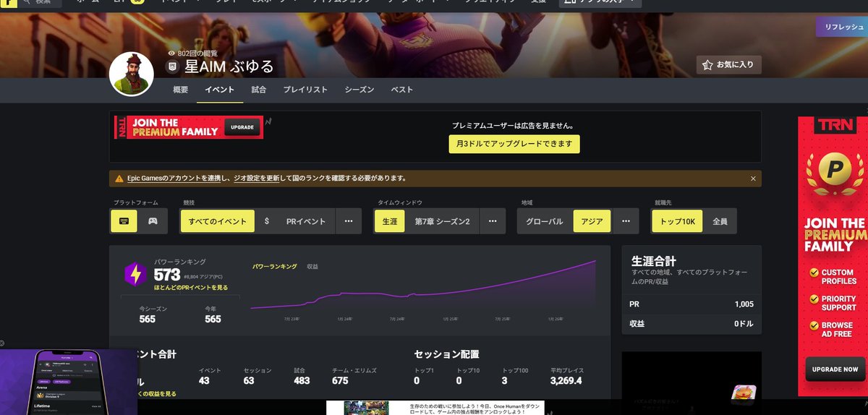
Task: Dismiss the Epic Games account warning banner
Action: [x=753, y=178]
